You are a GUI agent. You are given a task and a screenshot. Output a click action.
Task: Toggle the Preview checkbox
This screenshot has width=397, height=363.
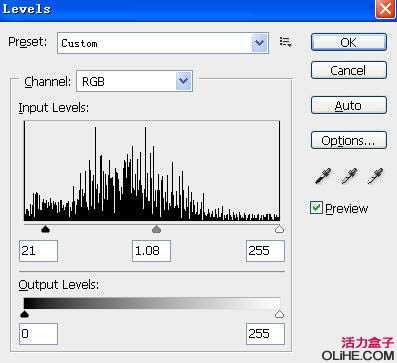coord(316,208)
